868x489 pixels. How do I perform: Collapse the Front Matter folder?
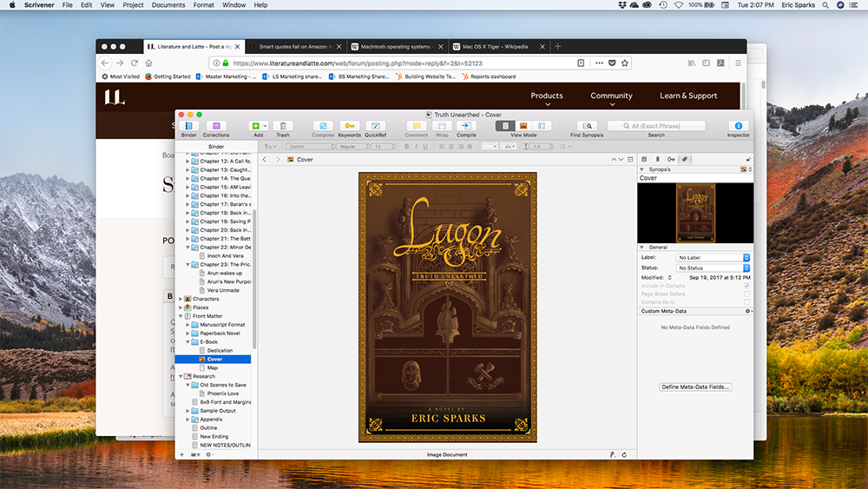(181, 316)
